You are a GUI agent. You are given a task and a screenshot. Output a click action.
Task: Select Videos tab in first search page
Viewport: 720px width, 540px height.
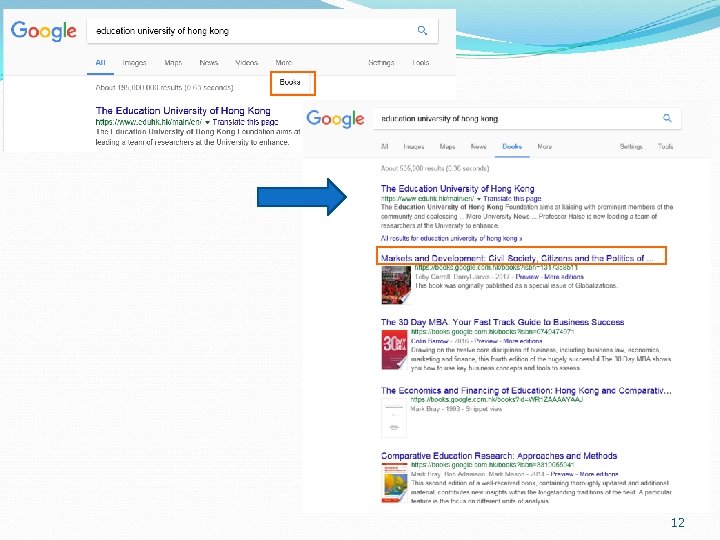pos(246,62)
